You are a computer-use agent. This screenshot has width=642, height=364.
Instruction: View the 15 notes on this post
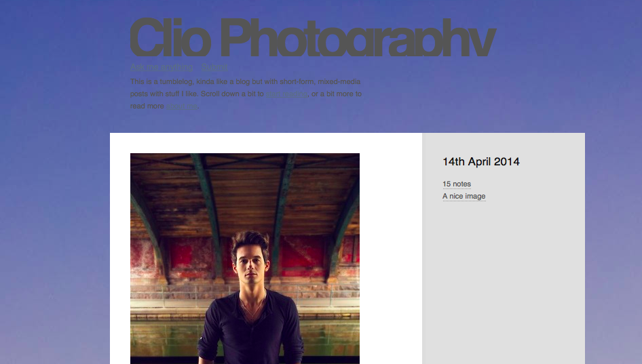coord(457,184)
